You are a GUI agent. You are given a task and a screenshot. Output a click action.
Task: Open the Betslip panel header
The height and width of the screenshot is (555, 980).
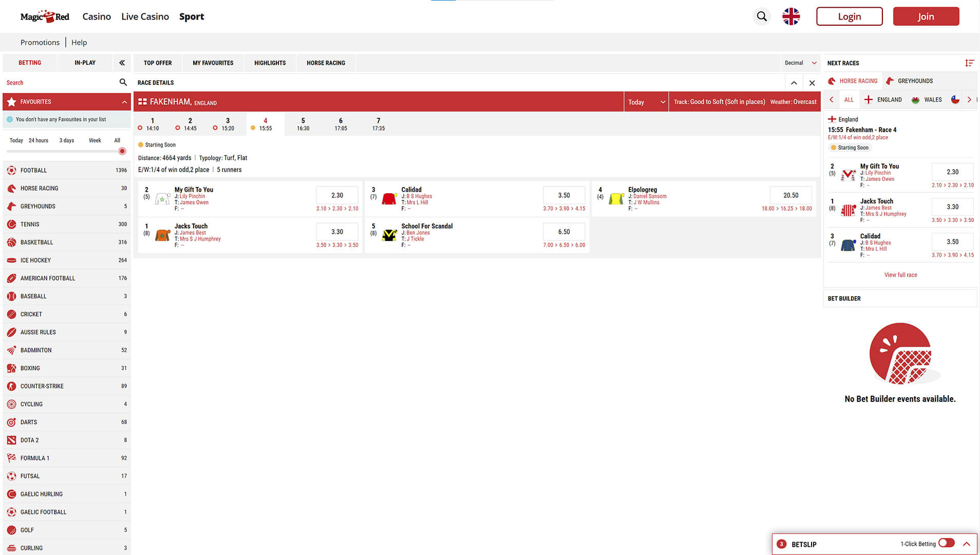pyautogui.click(x=874, y=544)
